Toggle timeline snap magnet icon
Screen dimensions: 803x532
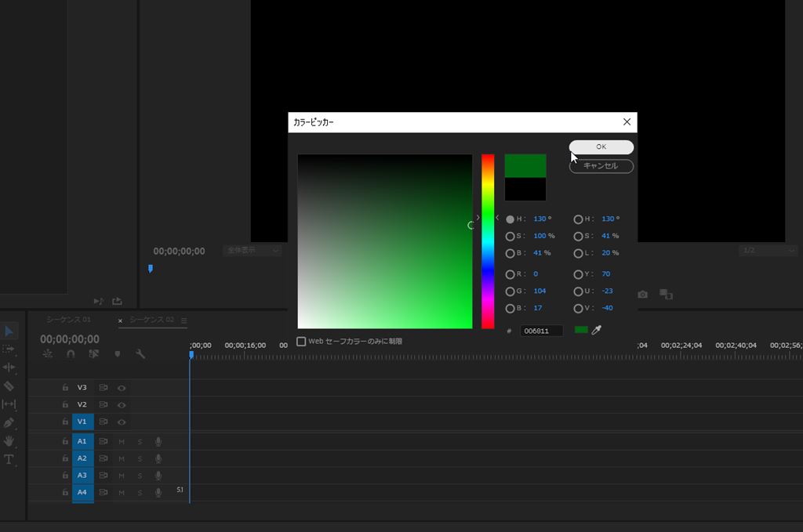click(71, 354)
